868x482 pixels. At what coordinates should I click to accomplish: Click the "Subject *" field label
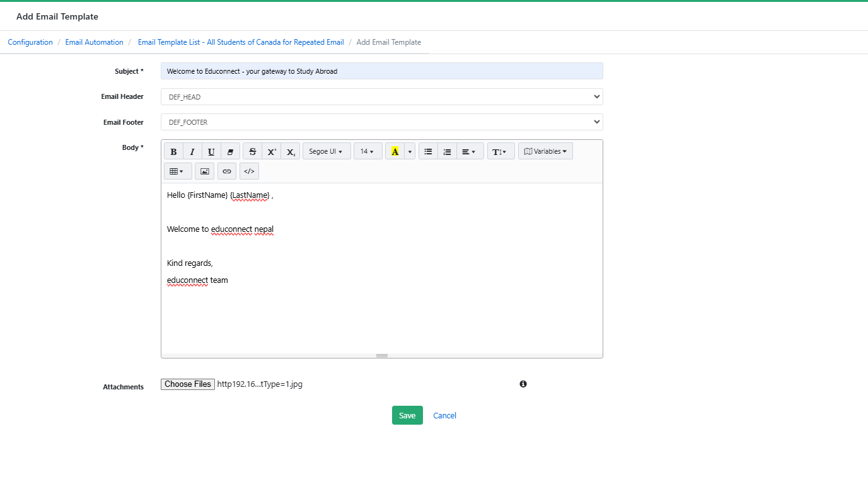tap(129, 71)
